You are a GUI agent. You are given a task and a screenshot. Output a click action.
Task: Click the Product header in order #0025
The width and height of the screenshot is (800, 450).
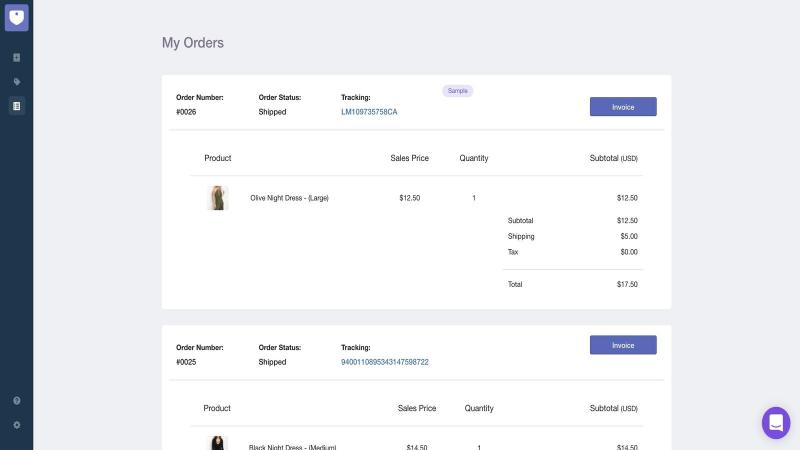(x=217, y=408)
